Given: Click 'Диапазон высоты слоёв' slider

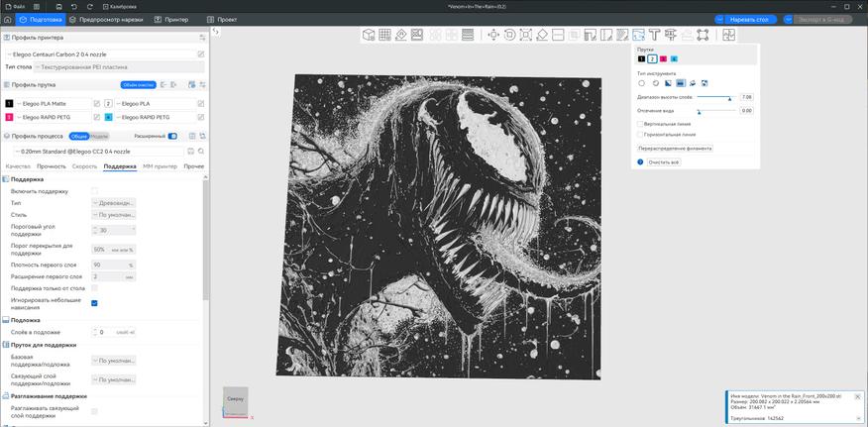Looking at the screenshot, I should click(715, 97).
